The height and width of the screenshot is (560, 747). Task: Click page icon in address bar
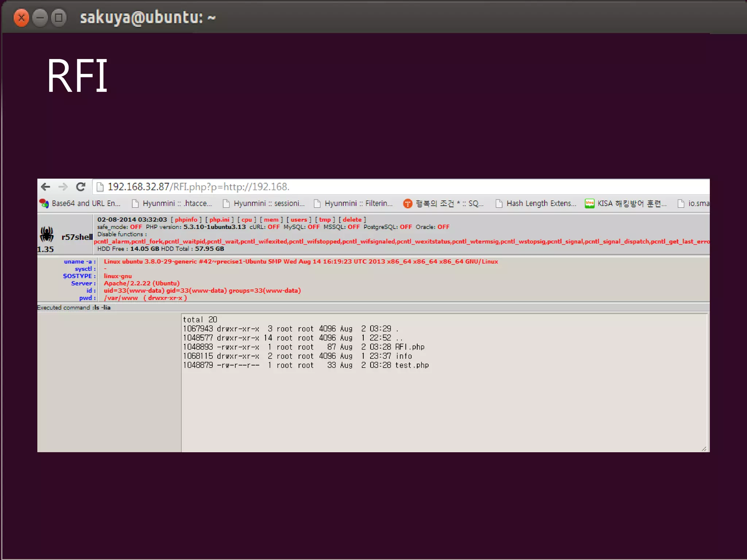(x=100, y=187)
